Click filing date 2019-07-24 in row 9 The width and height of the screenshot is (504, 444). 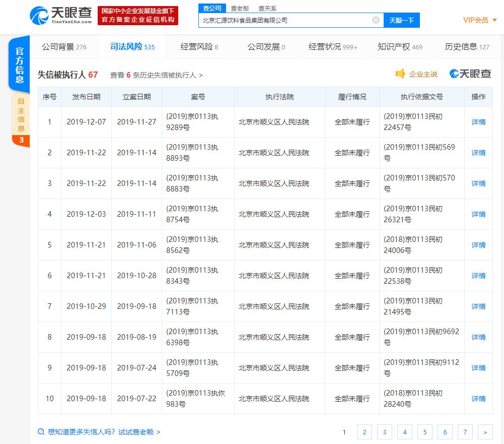pyautogui.click(x=136, y=368)
